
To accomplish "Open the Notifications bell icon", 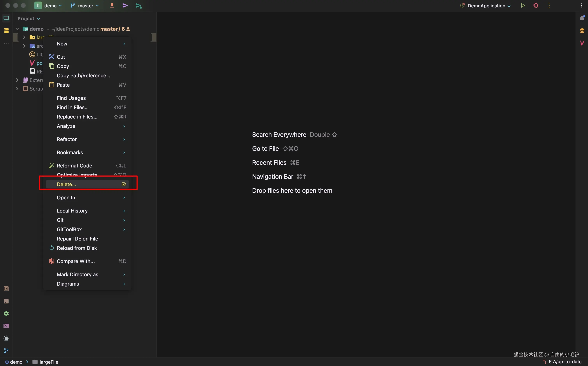I will pyautogui.click(x=582, y=18).
